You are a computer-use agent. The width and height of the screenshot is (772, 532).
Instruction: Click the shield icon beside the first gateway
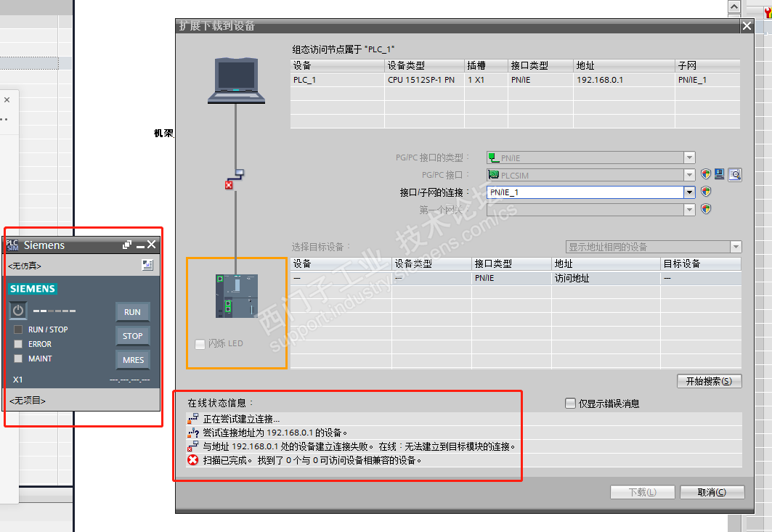pos(705,209)
